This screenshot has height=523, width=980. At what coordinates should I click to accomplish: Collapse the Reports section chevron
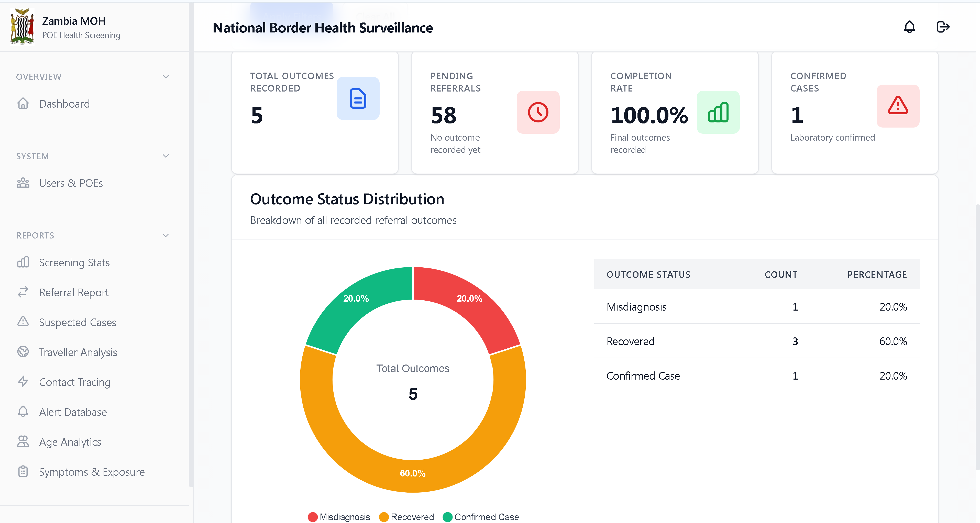click(166, 235)
